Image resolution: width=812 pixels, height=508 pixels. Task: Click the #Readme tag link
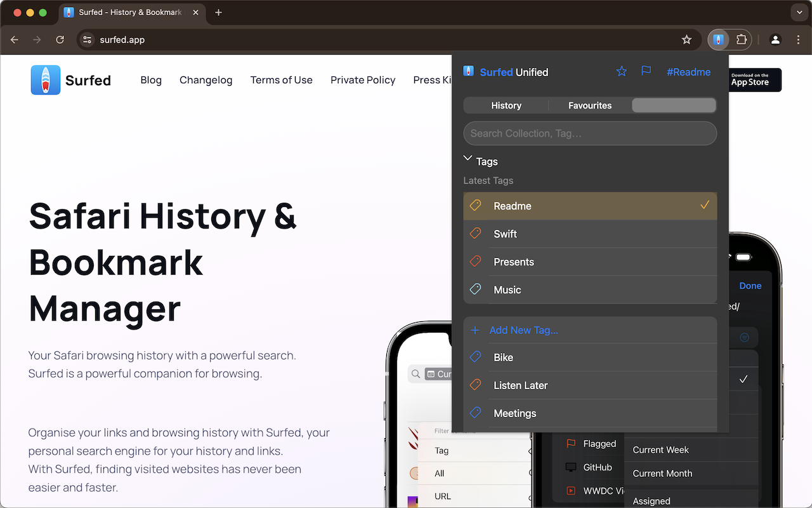688,72
